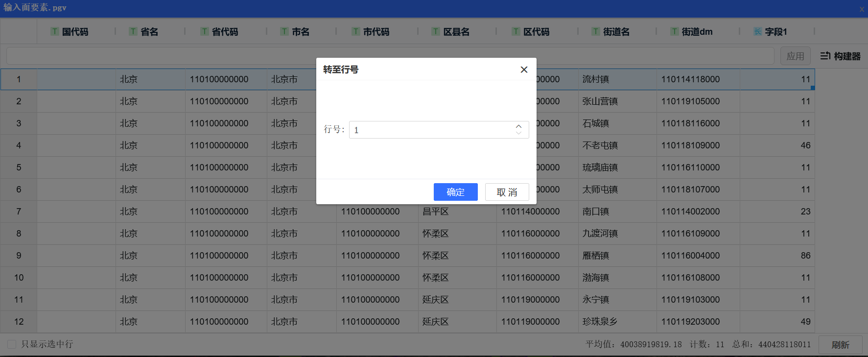868x357 pixels.
Task: Click the 街道dm column header
Action: coord(697,32)
